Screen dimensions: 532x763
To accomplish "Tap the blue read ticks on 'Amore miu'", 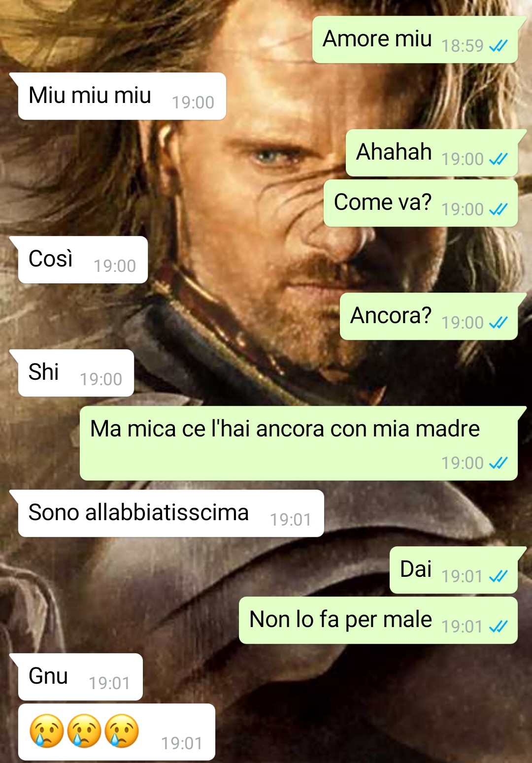I will pyautogui.click(x=498, y=46).
